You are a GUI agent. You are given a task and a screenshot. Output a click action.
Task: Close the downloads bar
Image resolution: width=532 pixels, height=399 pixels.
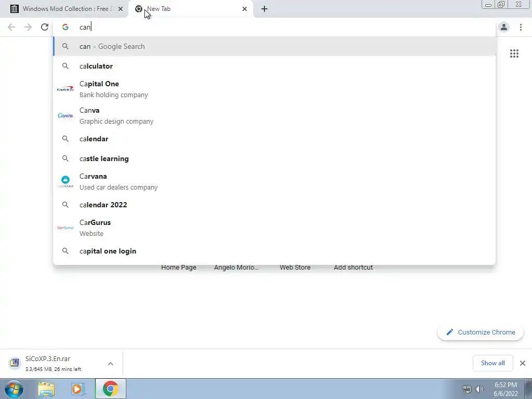coord(523,363)
